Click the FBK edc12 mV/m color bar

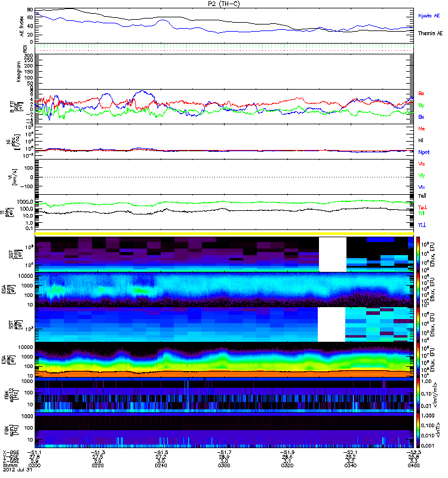(x=418, y=395)
